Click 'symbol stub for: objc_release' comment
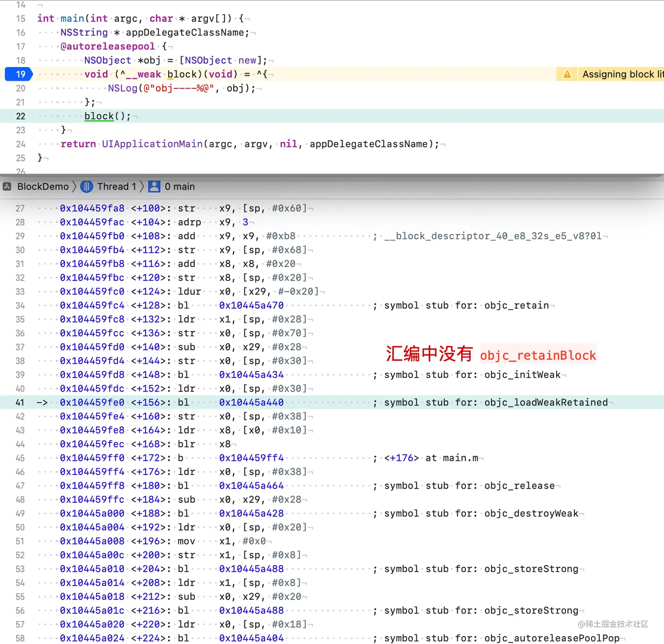The height and width of the screenshot is (644, 664). pyautogui.click(x=469, y=486)
